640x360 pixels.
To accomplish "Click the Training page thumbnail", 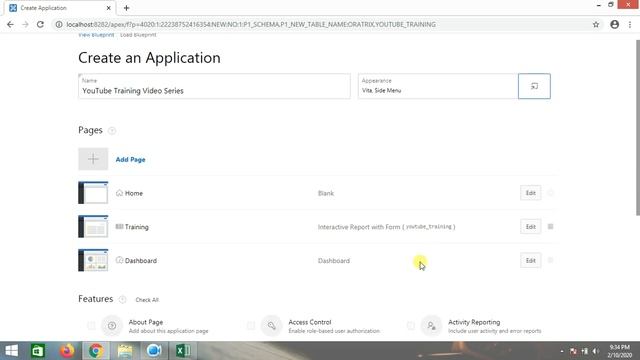I will (93, 227).
